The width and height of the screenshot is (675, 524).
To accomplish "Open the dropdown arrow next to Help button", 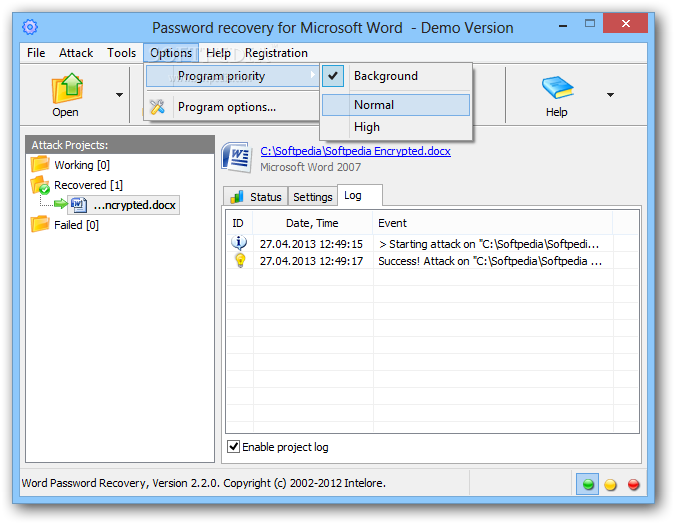I will pos(610,95).
